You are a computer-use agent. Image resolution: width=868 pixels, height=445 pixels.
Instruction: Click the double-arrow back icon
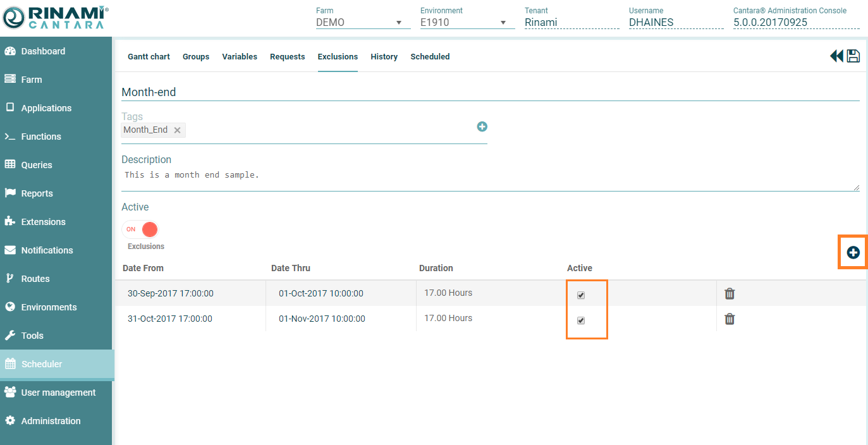click(836, 56)
